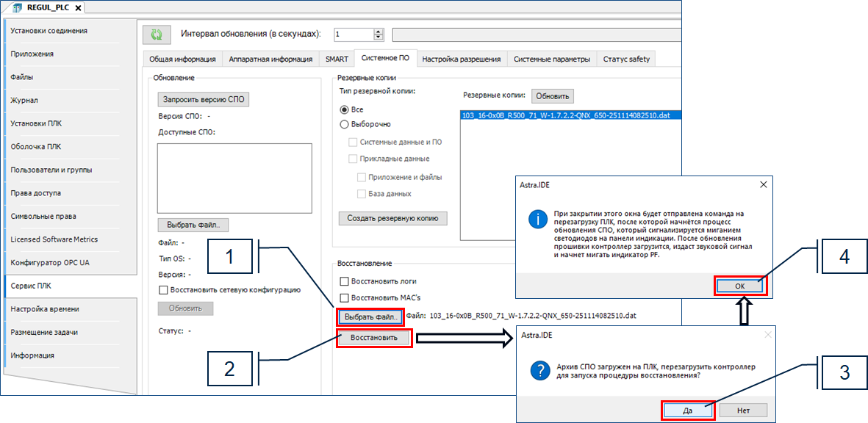Viewport: 868px width, 423px height.
Task: Close the REGUL_PLC editor tab
Action: click(x=78, y=7)
